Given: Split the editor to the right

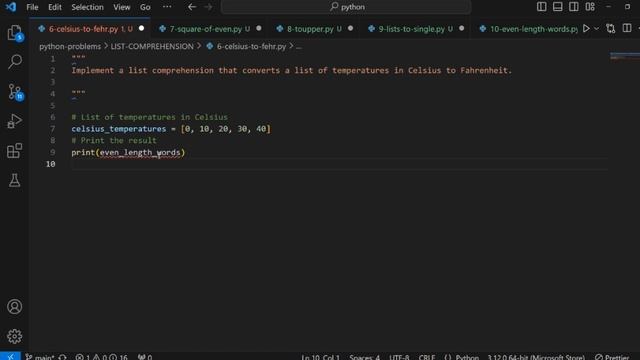Looking at the screenshot, I should click(x=627, y=29).
